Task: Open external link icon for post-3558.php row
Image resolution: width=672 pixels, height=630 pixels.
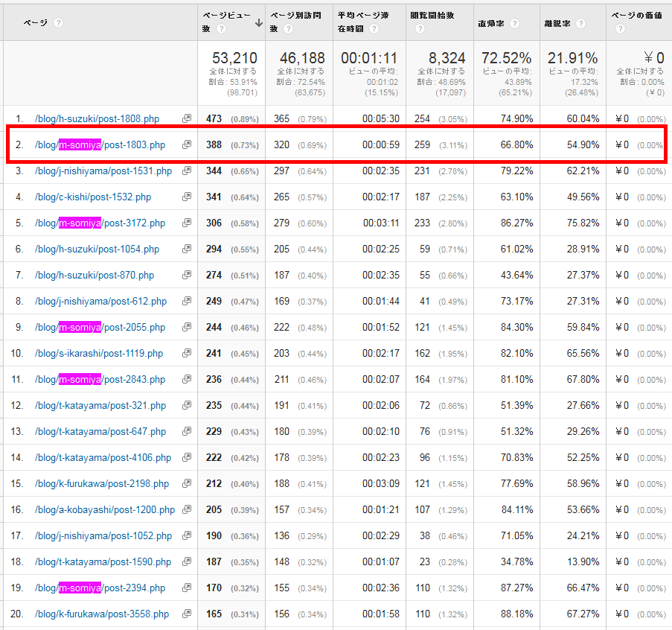Action: click(x=186, y=614)
